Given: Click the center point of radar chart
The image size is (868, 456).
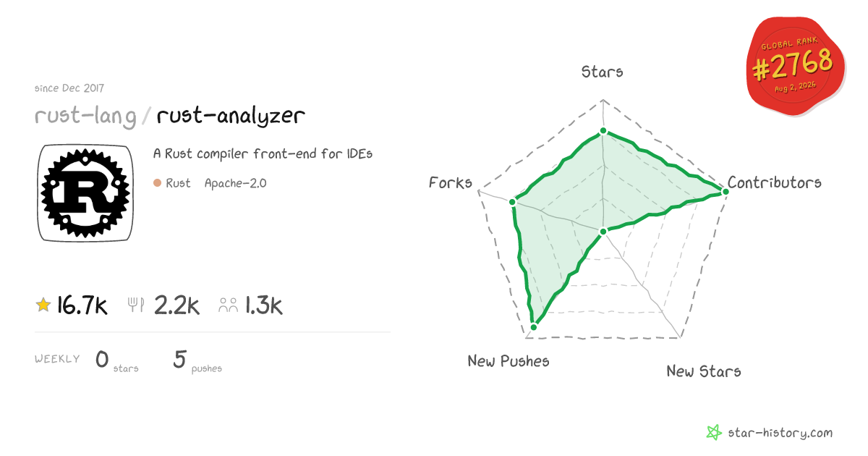Looking at the screenshot, I should [603, 232].
